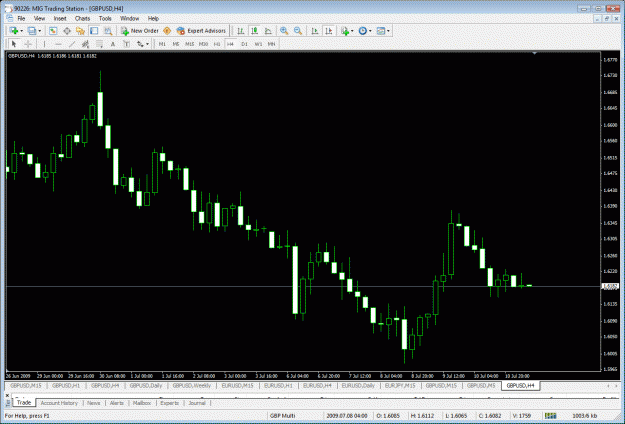Toggle the M1 timeframe button
This screenshot has width=625, height=424.
click(x=162, y=44)
